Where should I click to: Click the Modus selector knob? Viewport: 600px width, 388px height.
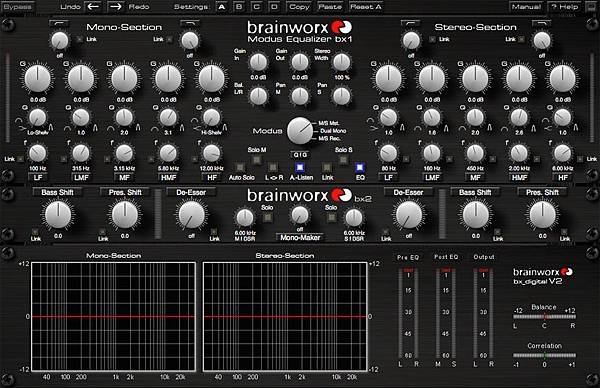300,131
